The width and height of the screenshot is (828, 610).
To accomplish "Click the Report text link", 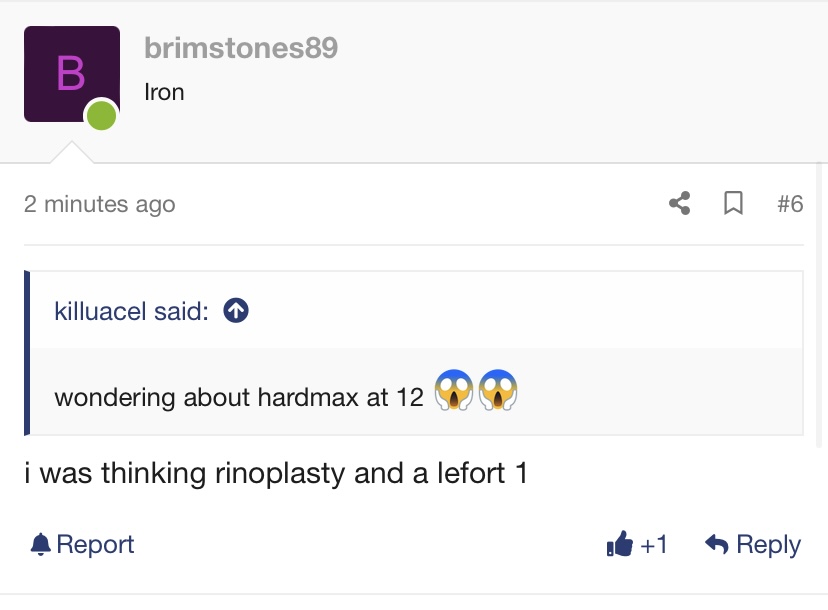I will coord(95,545).
